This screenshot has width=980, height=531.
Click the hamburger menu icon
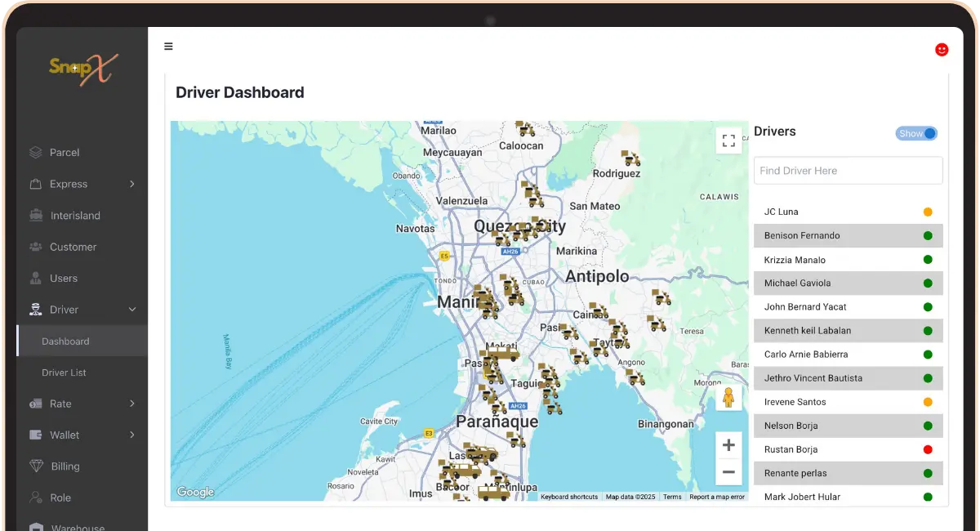pos(168,47)
